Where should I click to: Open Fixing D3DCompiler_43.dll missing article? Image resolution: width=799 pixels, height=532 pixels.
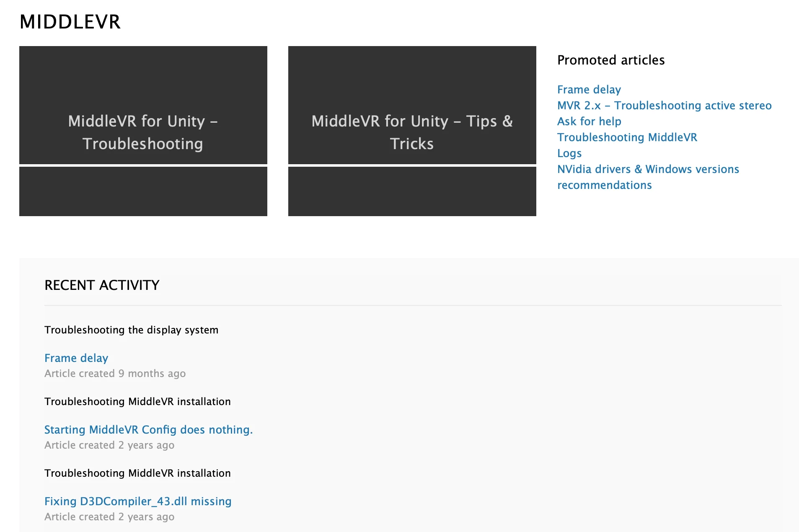138,501
